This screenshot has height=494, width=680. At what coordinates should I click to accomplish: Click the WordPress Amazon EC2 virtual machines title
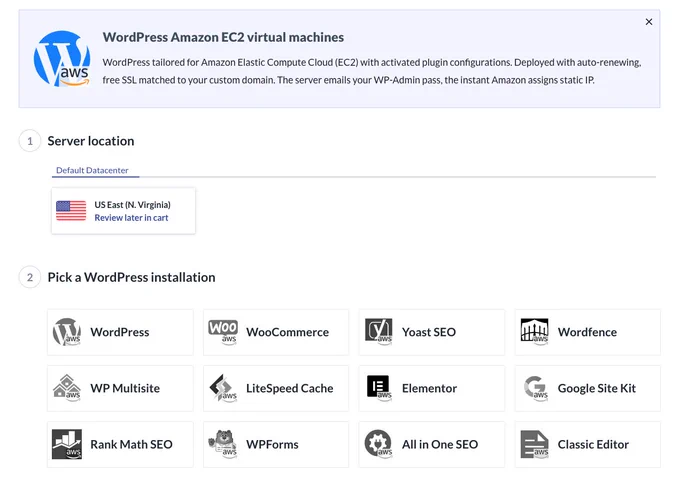click(x=223, y=37)
